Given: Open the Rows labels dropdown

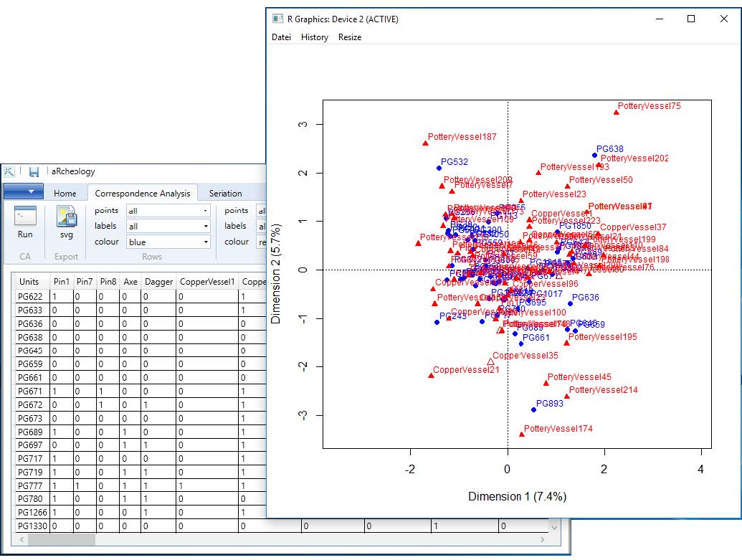Looking at the screenshot, I should [168, 227].
